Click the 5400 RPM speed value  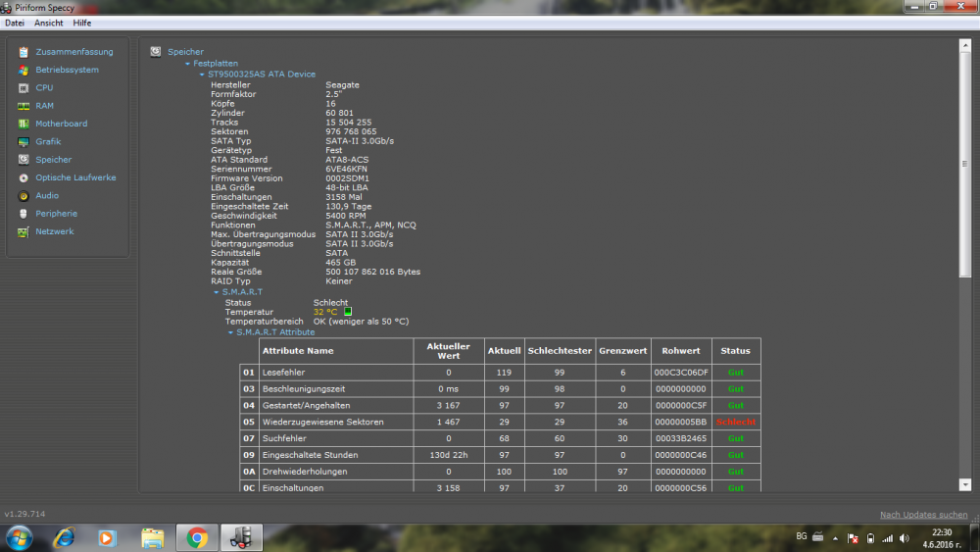(346, 216)
